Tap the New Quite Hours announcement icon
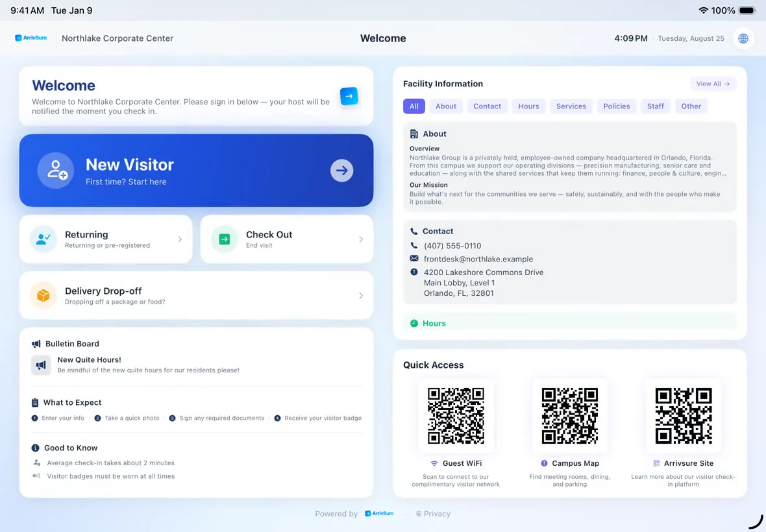766x532 pixels. point(41,365)
